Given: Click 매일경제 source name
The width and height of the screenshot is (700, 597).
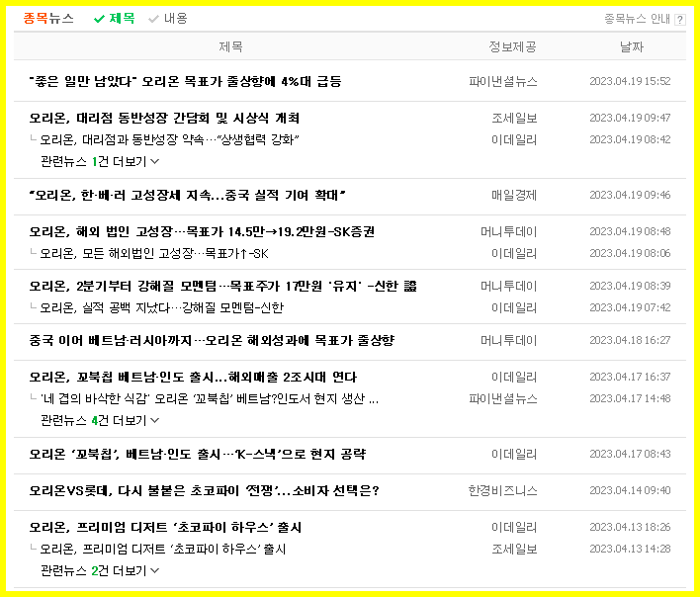Looking at the screenshot, I should tap(514, 196).
